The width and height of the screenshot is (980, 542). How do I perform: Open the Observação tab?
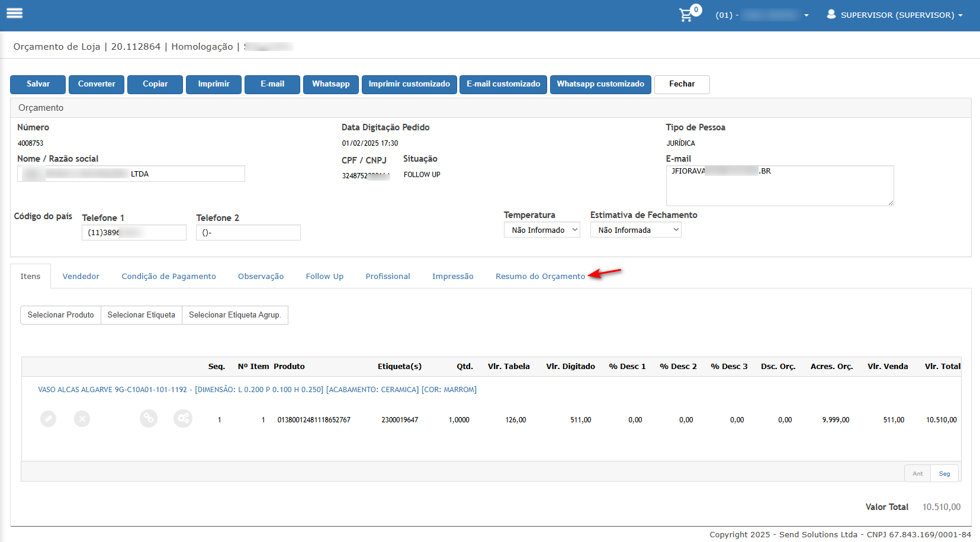click(261, 276)
